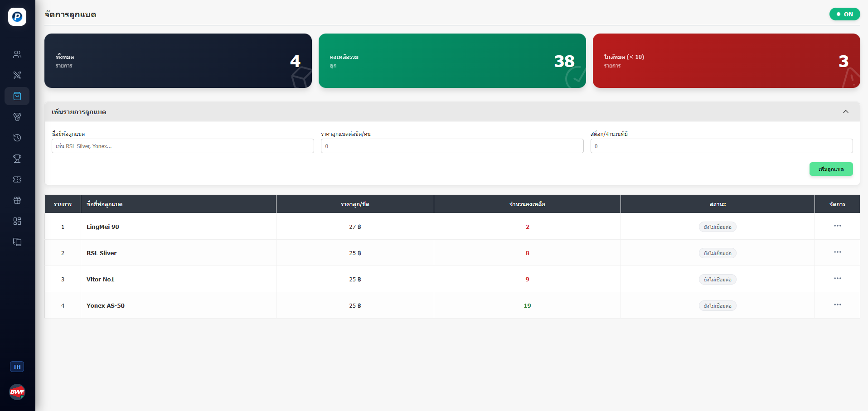Open actions menu for RSL Sliver row

click(x=837, y=252)
